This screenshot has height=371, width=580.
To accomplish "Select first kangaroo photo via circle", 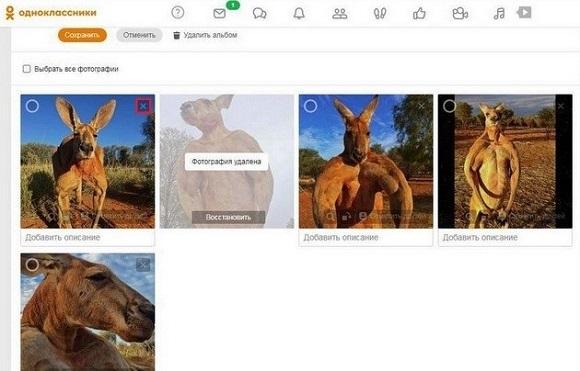I will [32, 106].
